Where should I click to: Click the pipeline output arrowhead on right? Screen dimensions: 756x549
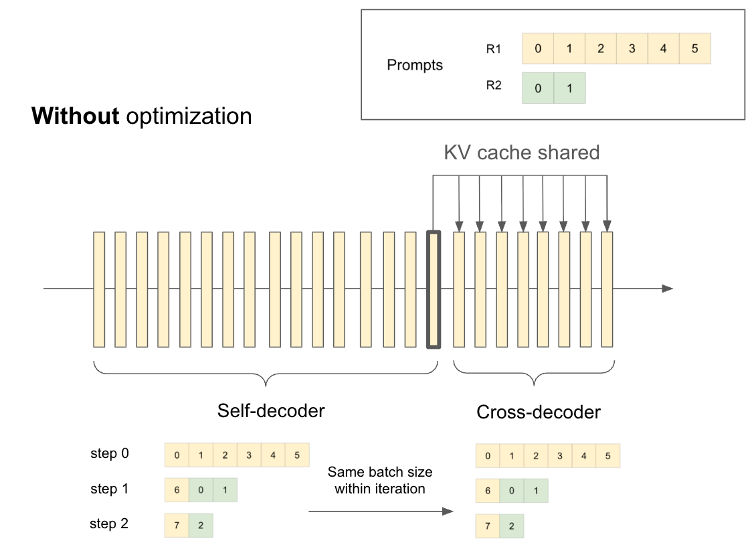click(x=667, y=289)
